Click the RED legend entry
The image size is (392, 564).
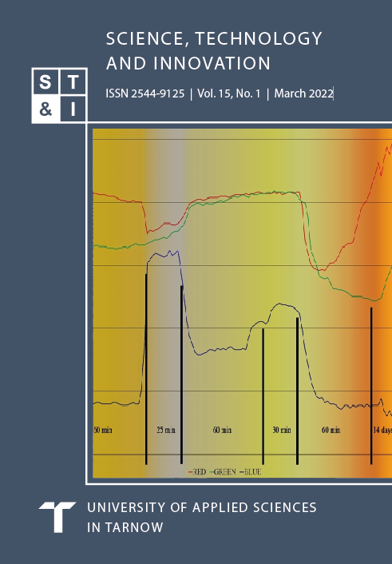(197, 471)
